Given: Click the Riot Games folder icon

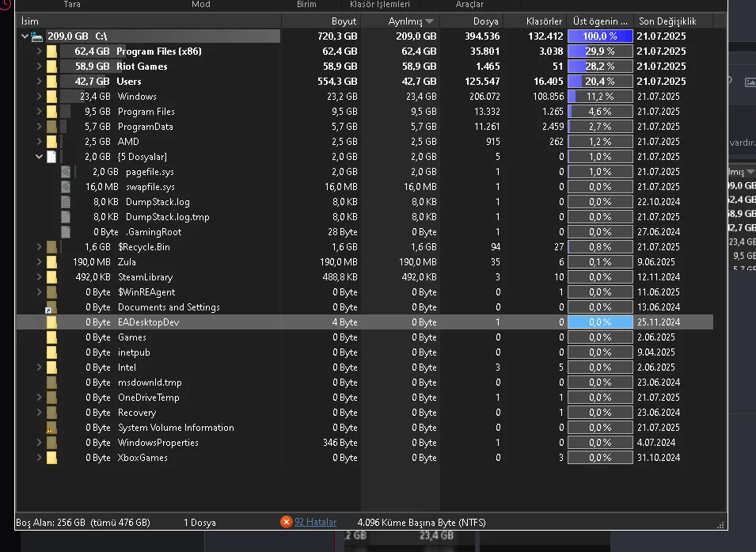Looking at the screenshot, I should pyautogui.click(x=51, y=66).
